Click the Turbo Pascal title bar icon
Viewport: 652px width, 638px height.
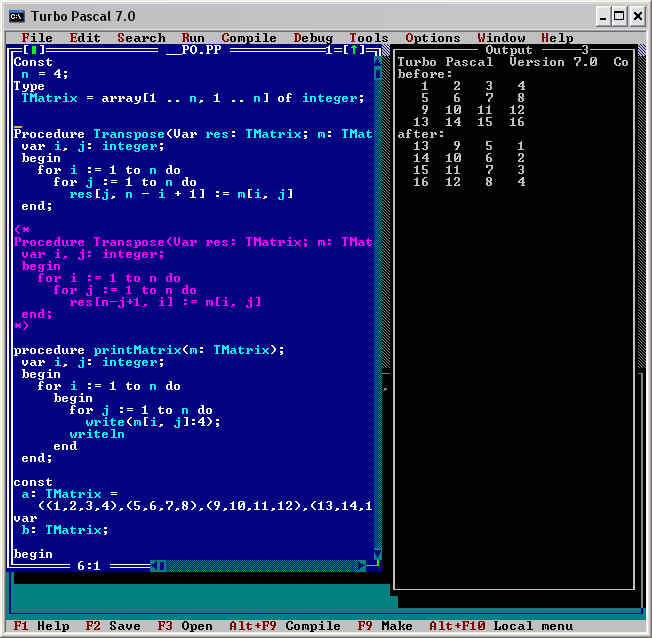[x=17, y=16]
